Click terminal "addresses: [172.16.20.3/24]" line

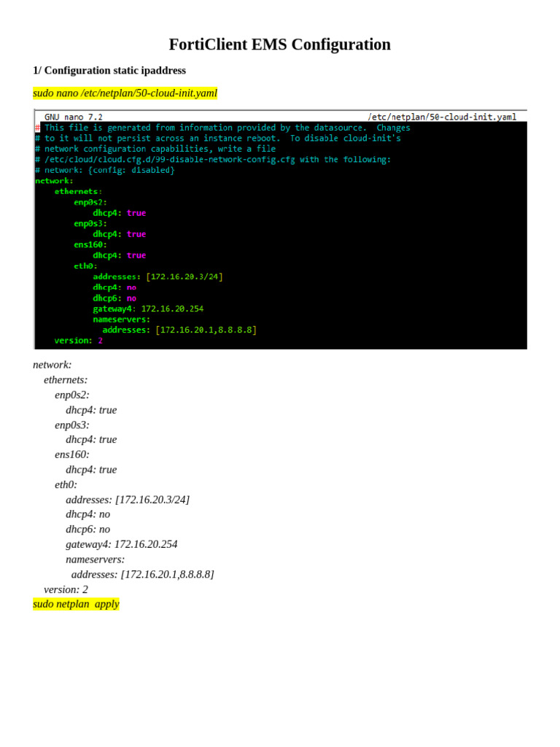click(158, 276)
